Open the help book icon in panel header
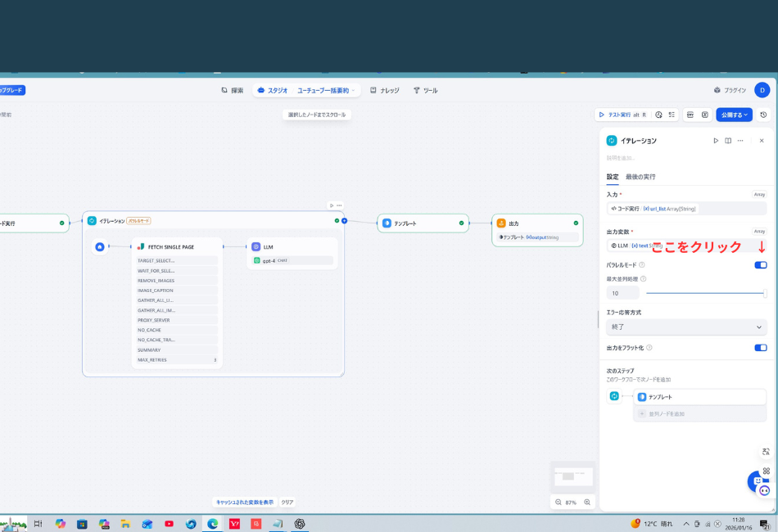Image resolution: width=778 pixels, height=532 pixels. coord(728,141)
